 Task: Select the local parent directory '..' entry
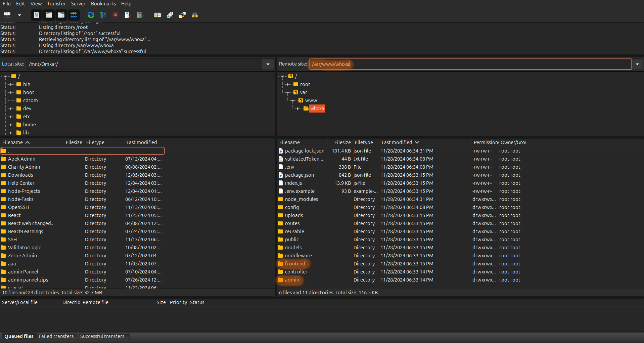tap(83, 151)
